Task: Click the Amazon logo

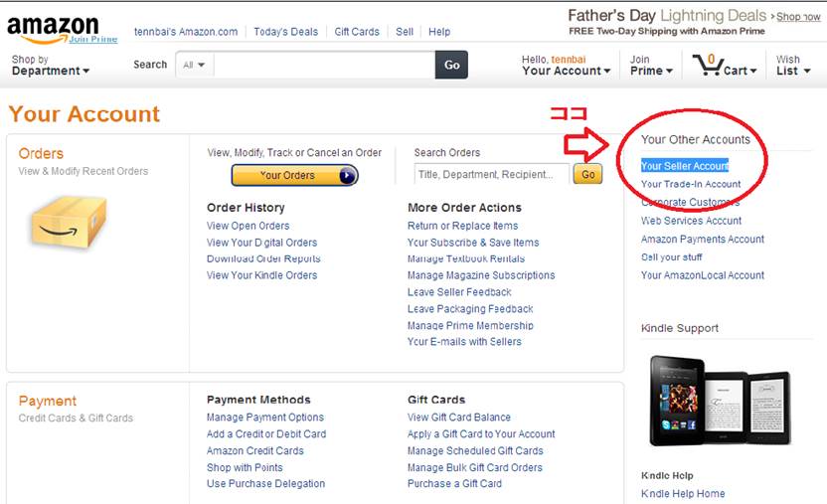Action: coord(53,27)
